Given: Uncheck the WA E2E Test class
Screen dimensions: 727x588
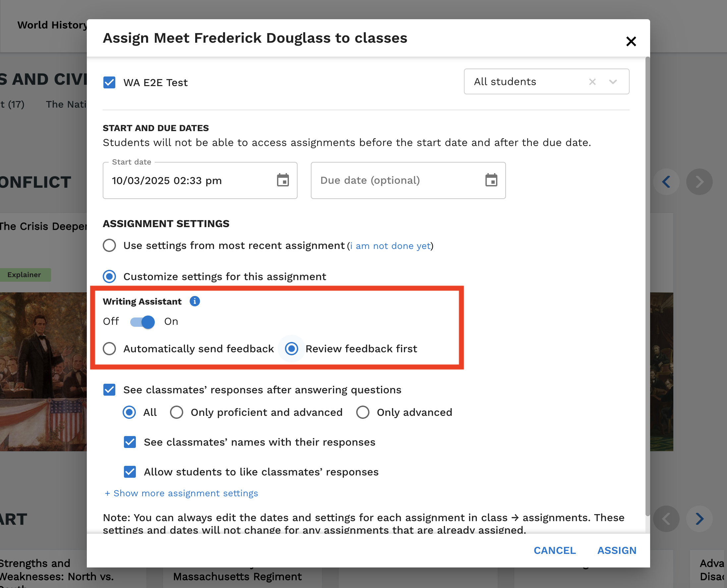Looking at the screenshot, I should point(109,82).
